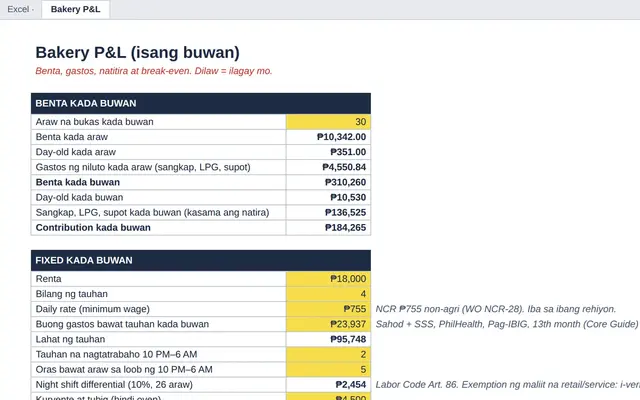Select the 'Gastos ng niluto kada araw' label

click(143, 167)
